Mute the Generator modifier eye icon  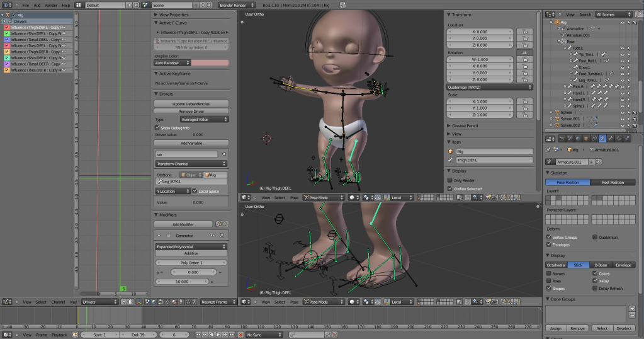pos(212,236)
